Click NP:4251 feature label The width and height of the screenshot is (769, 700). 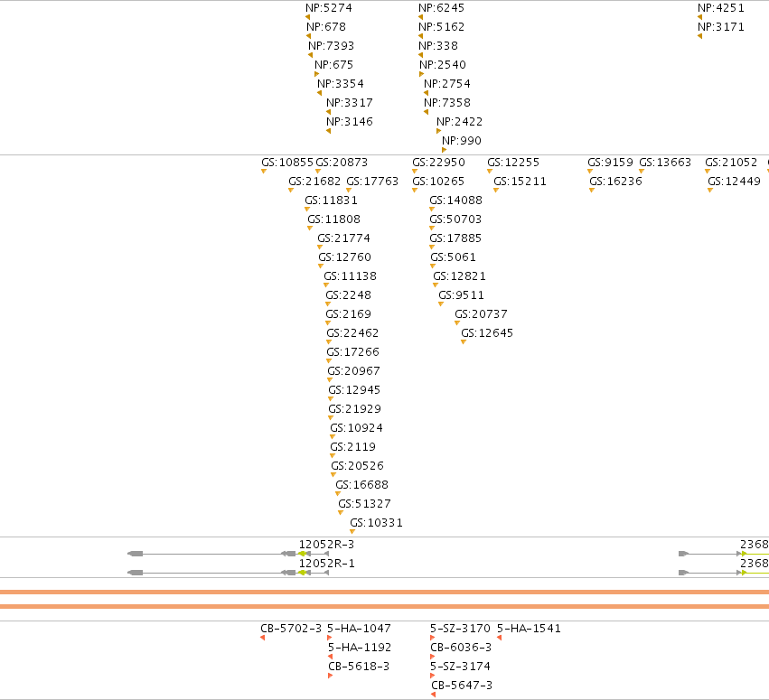pyautogui.click(x=721, y=8)
